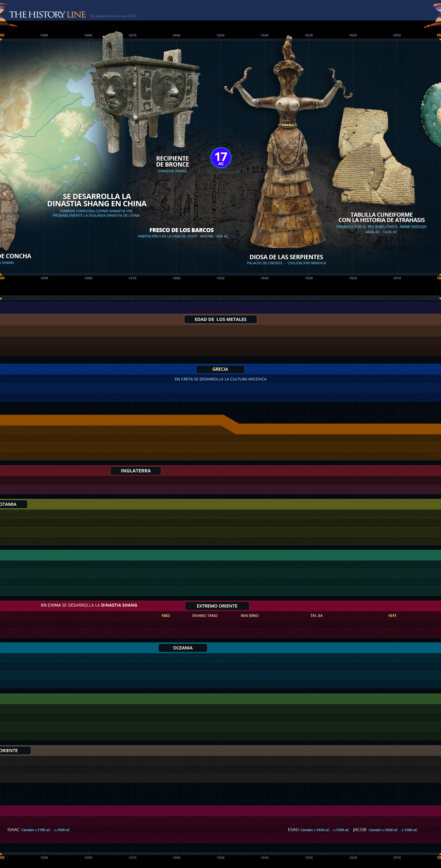
Task: Click the green bronze disc at right edge
Action: [431, 116]
